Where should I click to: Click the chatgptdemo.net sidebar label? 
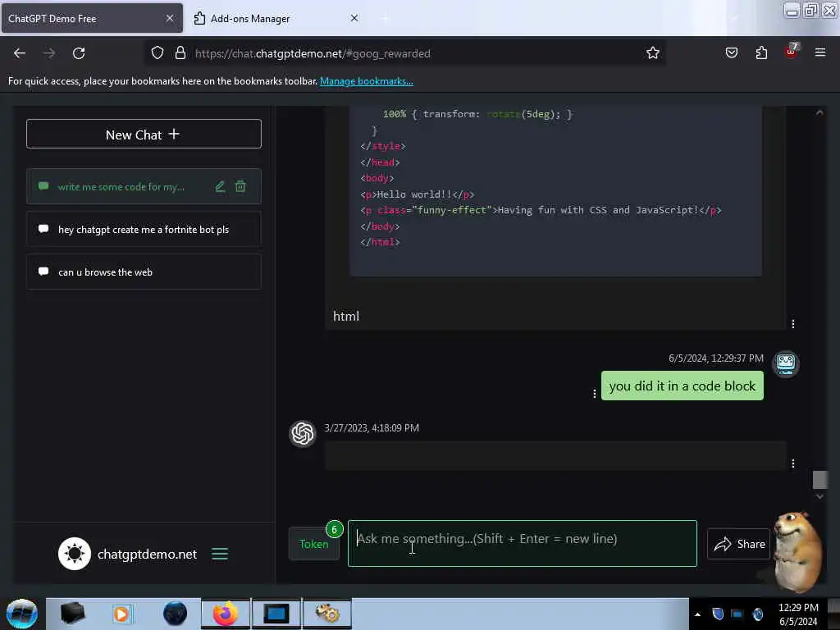point(147,554)
